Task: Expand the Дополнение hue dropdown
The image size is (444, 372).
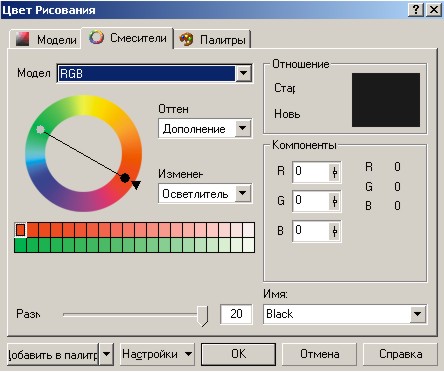Action: [x=243, y=128]
